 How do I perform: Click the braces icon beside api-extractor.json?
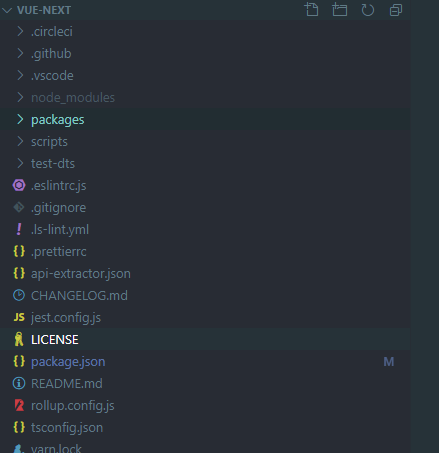(x=19, y=273)
